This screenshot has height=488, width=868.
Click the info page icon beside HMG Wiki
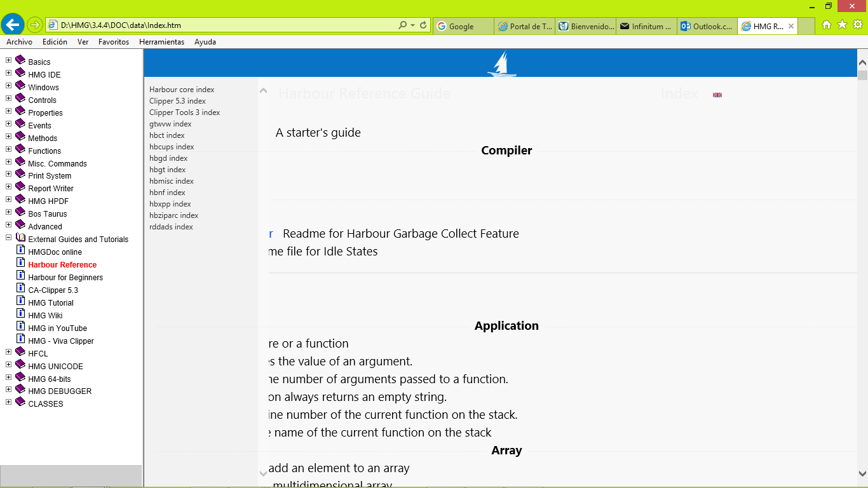(x=21, y=314)
